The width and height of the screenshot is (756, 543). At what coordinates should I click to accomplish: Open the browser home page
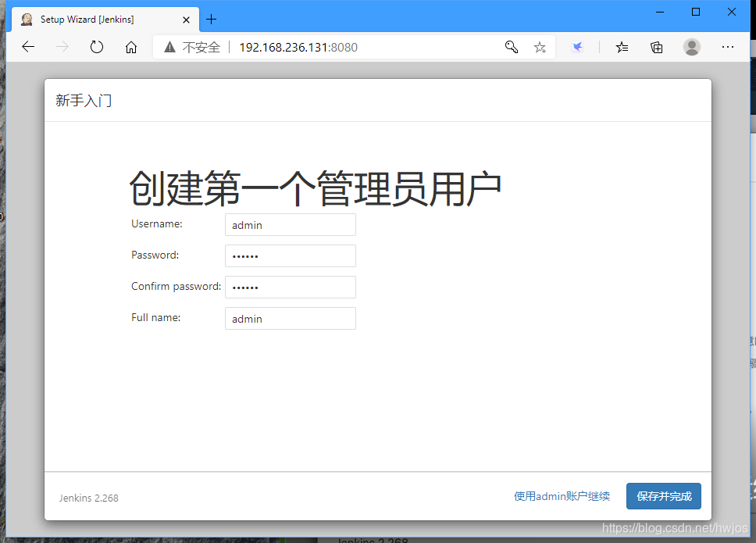[x=130, y=47]
